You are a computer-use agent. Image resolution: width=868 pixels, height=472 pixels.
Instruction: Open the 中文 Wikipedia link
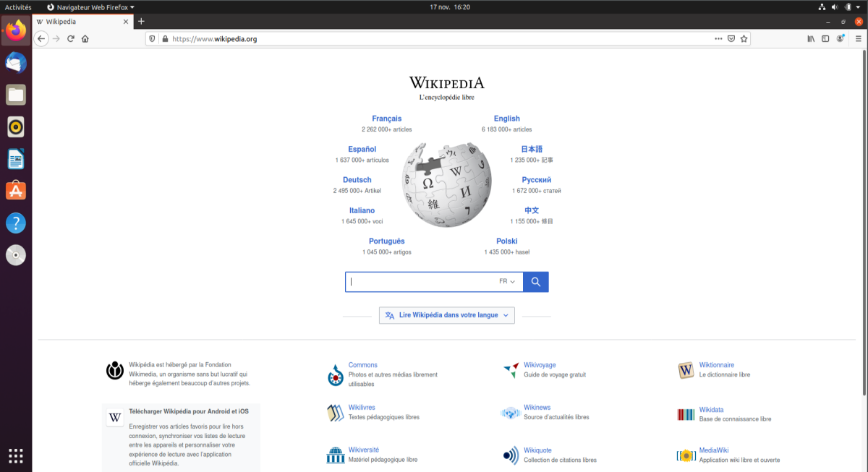532,210
